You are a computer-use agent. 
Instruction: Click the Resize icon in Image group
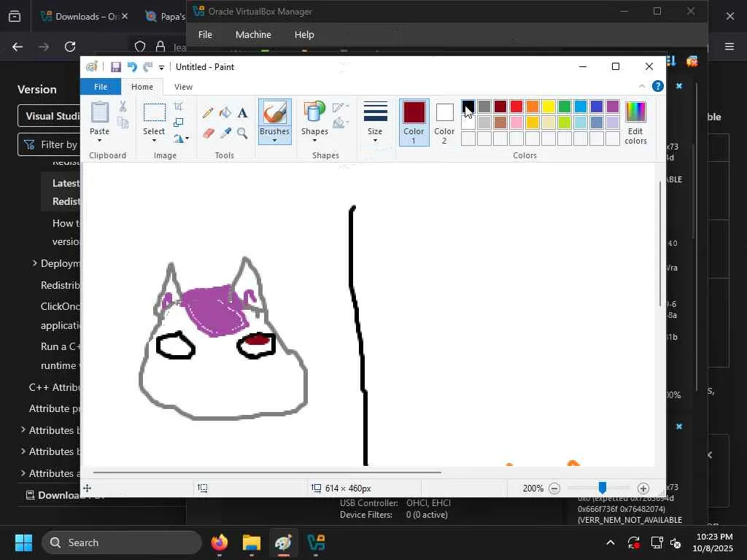(x=178, y=122)
